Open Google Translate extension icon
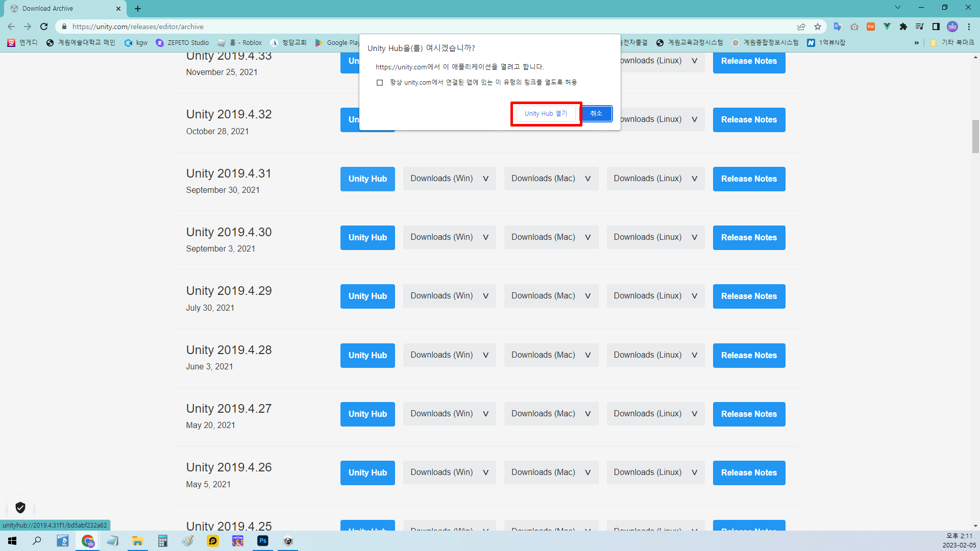This screenshot has width=980, height=551. click(x=838, y=27)
